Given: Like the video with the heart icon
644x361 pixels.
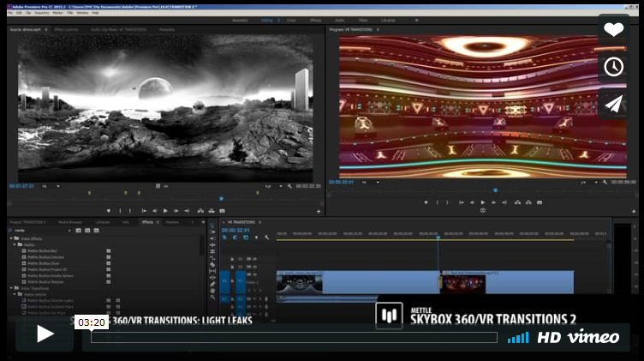Looking at the screenshot, I should pyautogui.click(x=613, y=30).
